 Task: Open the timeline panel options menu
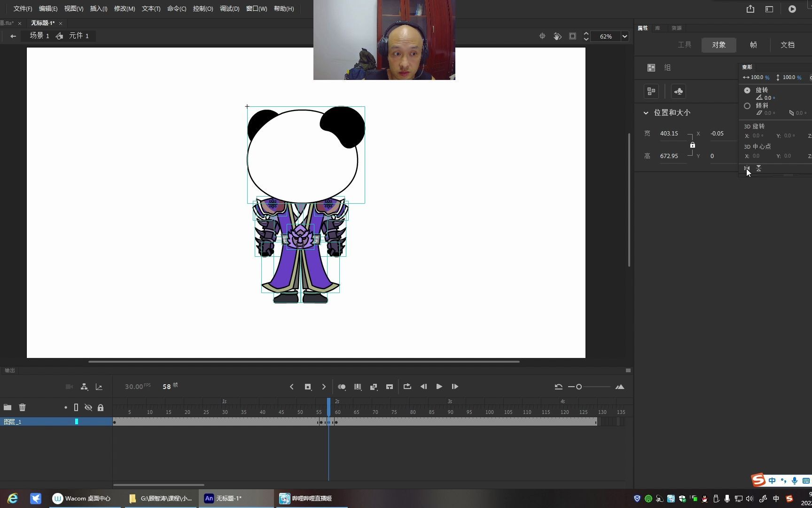(x=628, y=371)
